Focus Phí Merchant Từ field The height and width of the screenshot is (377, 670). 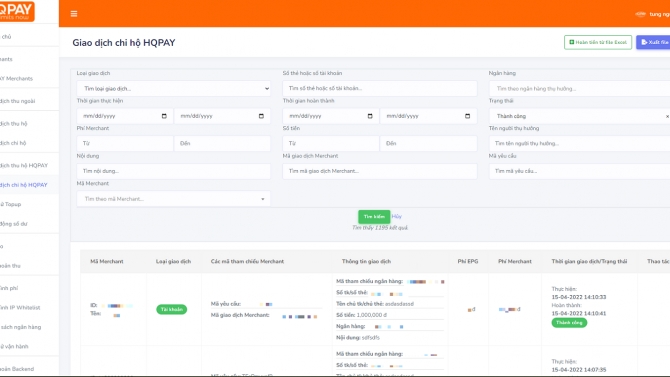[x=125, y=144]
